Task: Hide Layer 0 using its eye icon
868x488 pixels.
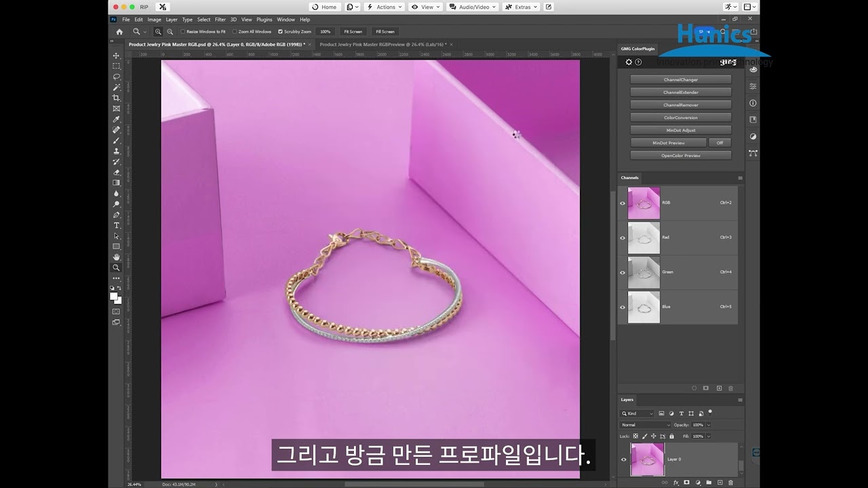Action: point(624,460)
